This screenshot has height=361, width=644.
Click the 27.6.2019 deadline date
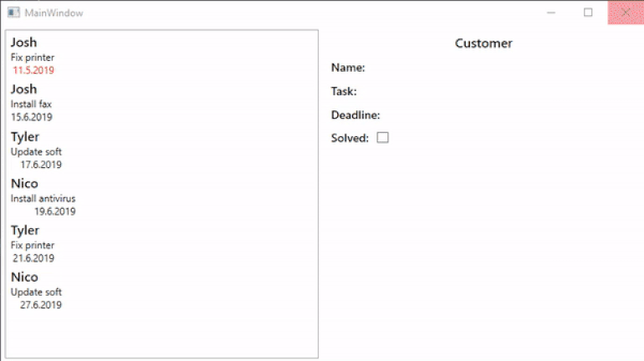point(41,305)
